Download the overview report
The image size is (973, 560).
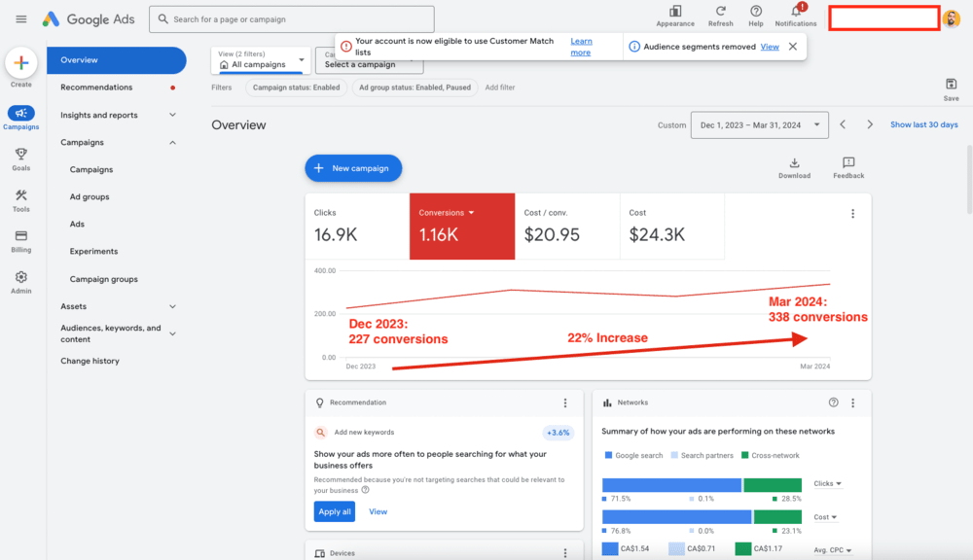pos(794,163)
